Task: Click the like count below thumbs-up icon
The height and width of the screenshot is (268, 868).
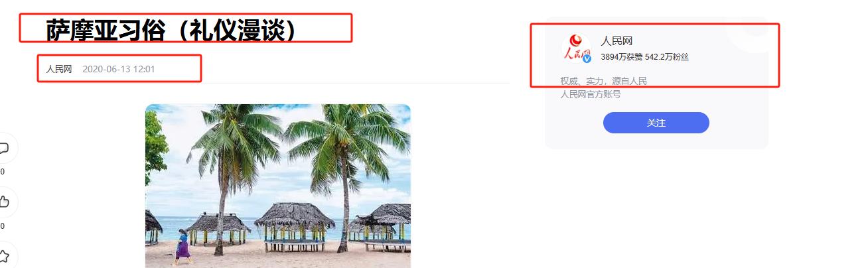Action: (x=2, y=226)
